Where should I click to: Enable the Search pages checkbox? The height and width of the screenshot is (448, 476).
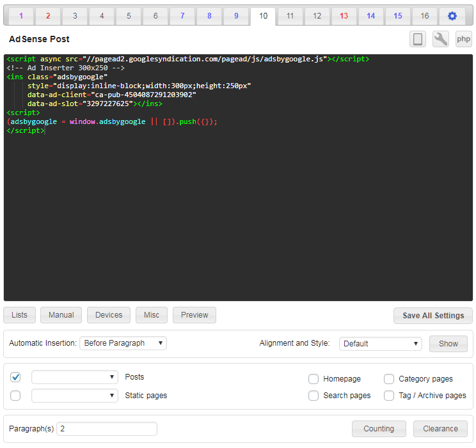coord(313,396)
